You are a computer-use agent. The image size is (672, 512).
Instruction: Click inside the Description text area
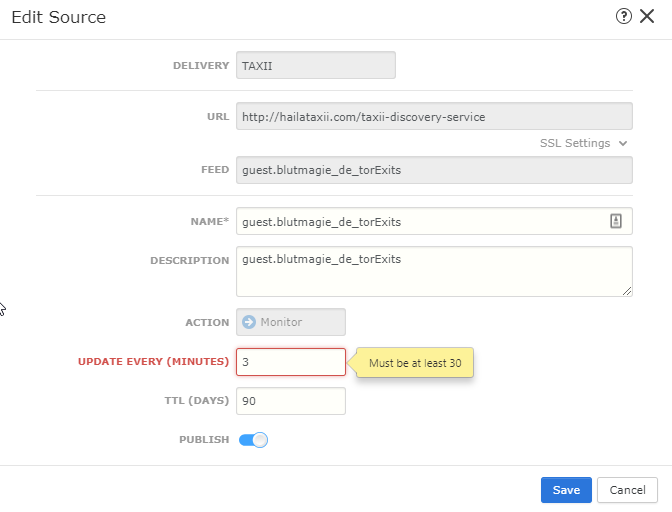pyautogui.click(x=434, y=271)
